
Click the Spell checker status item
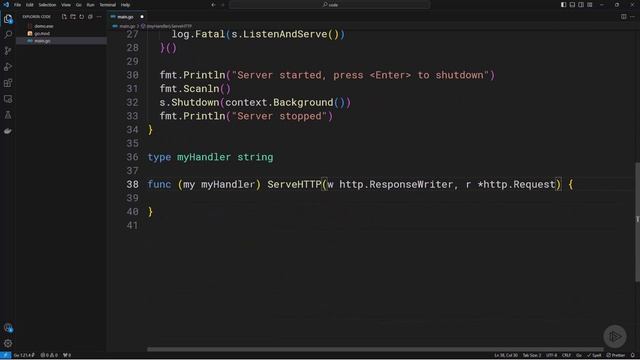coord(594,355)
